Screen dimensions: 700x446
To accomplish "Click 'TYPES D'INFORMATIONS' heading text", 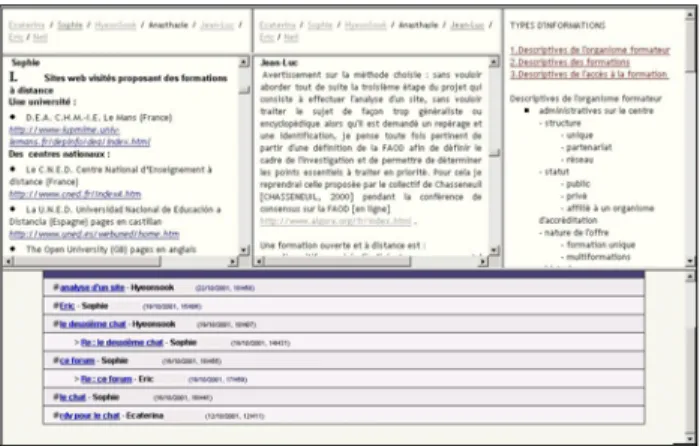I will point(557,25).
